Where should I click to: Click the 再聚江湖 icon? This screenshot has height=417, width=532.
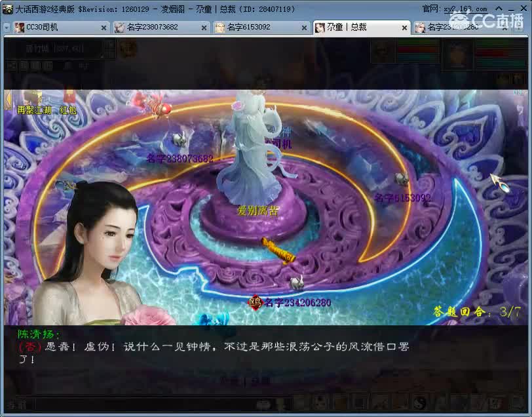[34, 103]
